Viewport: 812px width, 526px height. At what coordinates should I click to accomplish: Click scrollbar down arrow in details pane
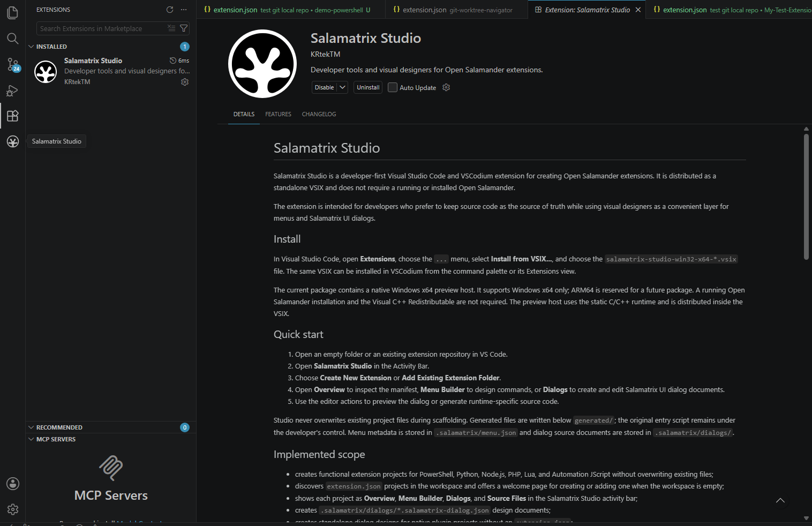(806, 518)
